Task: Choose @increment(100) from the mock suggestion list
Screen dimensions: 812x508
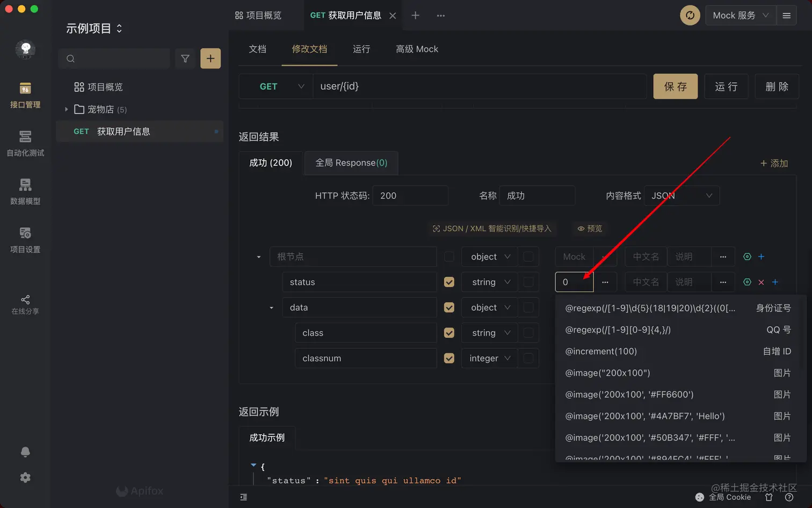Action: point(678,352)
